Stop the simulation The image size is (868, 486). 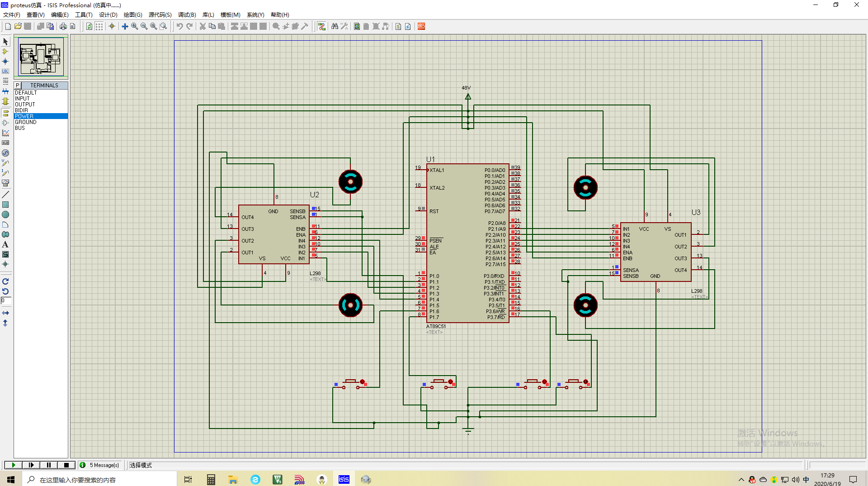pos(66,465)
